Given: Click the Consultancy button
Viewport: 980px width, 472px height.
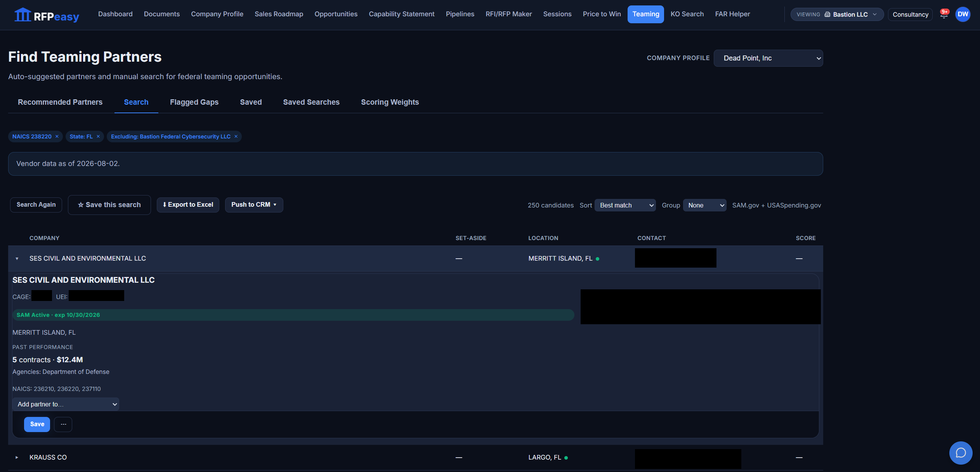Looking at the screenshot, I should tap(910, 14).
